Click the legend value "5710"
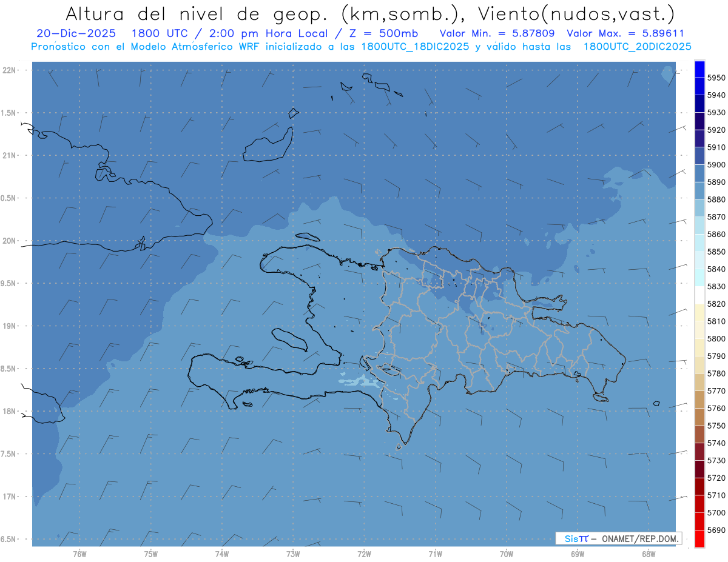728x562 pixels. click(x=716, y=495)
